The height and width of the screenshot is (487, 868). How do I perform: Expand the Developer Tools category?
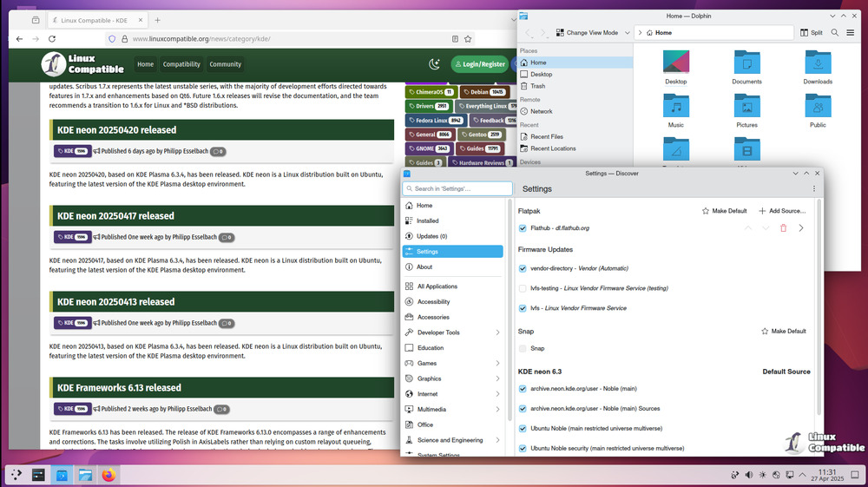(497, 332)
